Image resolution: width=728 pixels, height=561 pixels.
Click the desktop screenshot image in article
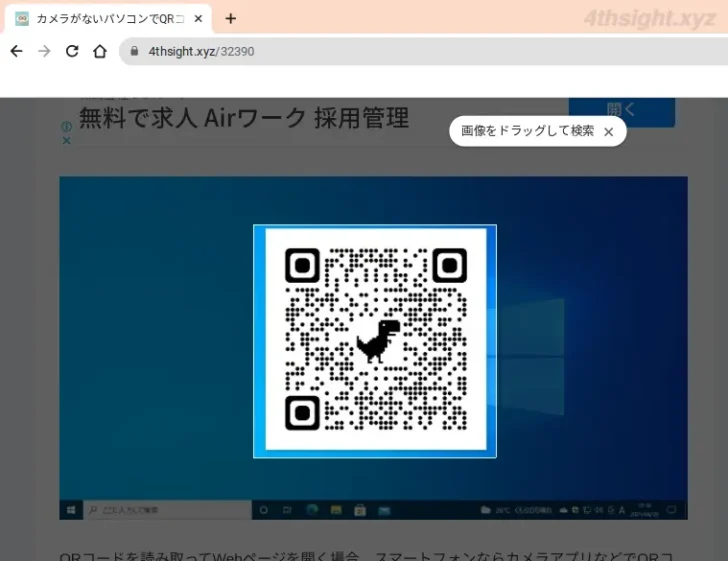tap(373, 348)
